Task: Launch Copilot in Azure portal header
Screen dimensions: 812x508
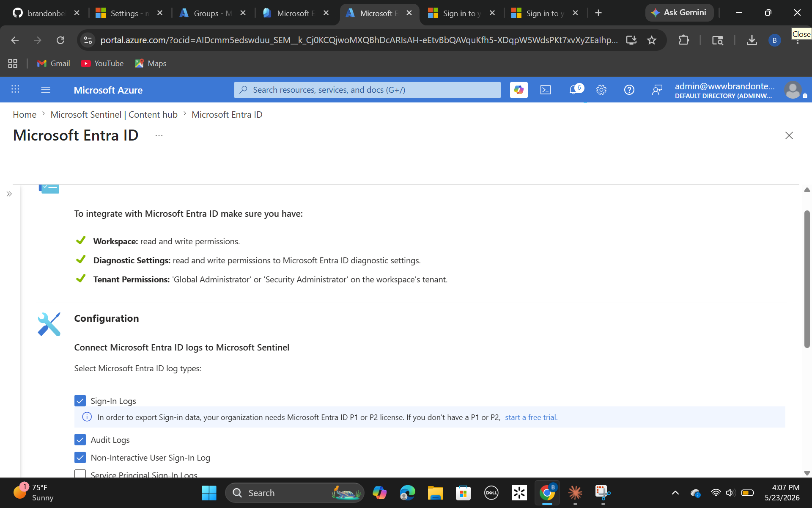Action: [x=518, y=90]
